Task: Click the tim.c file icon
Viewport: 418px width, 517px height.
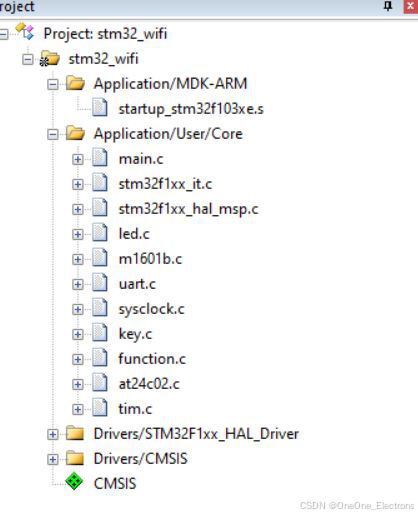Action: (x=100, y=408)
